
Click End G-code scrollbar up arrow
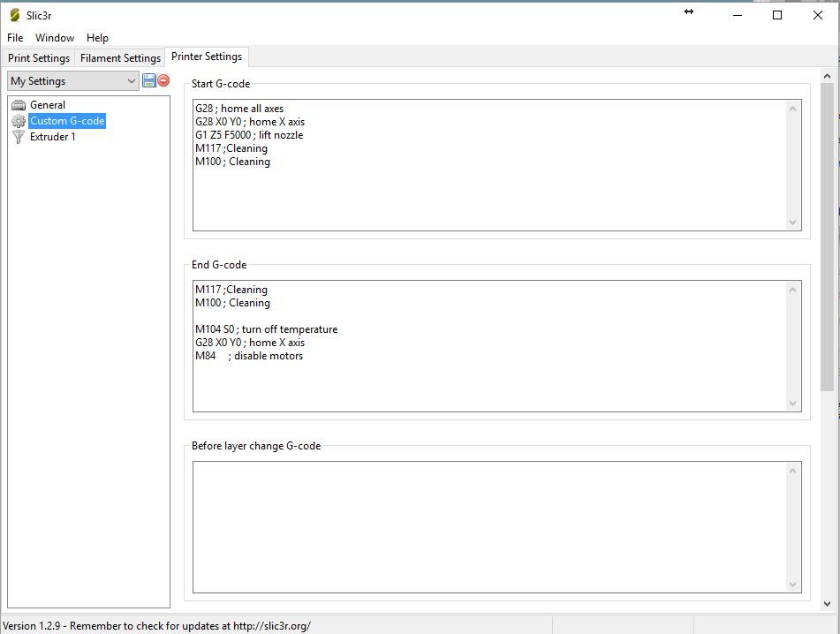793,290
